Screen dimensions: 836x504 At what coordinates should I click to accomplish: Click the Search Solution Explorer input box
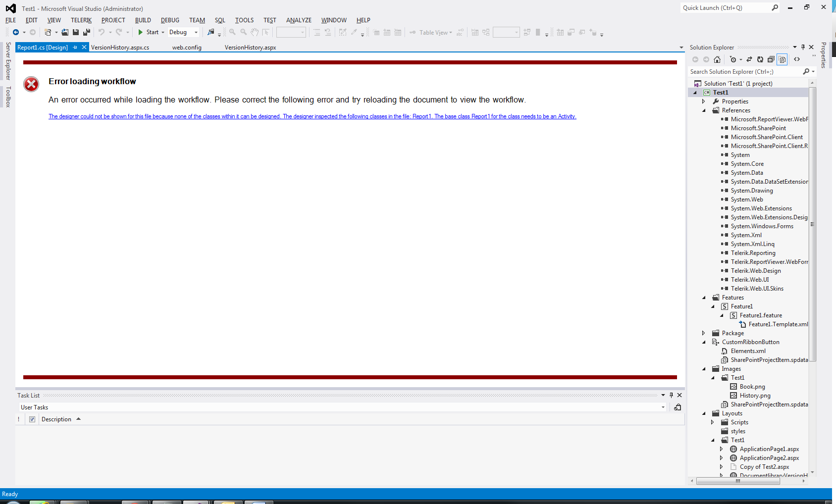click(745, 72)
